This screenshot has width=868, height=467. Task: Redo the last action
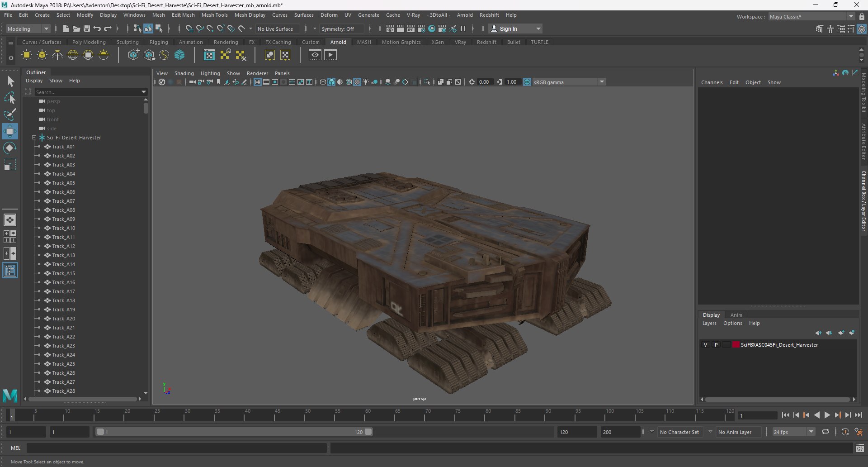pyautogui.click(x=108, y=29)
